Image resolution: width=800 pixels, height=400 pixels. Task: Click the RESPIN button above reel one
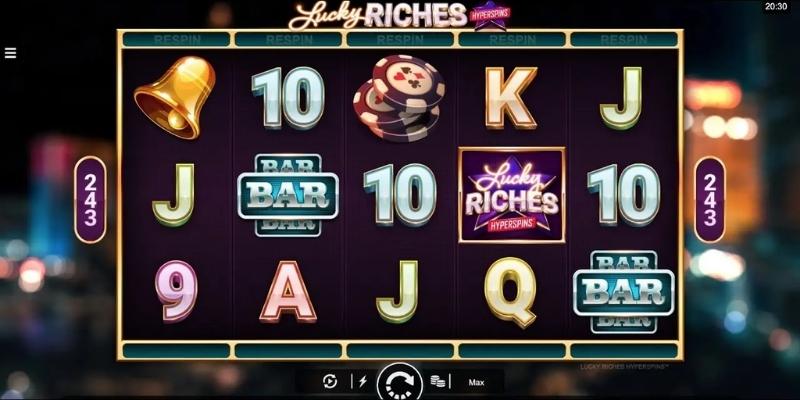pos(177,39)
